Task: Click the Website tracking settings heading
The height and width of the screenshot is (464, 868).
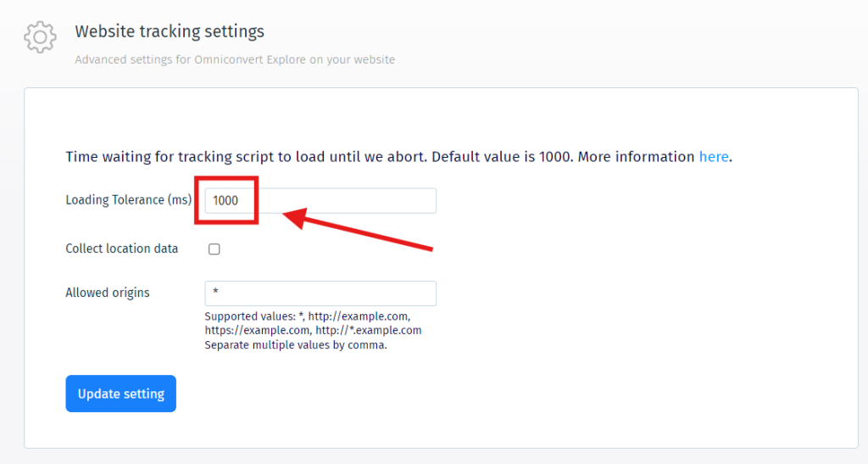Action: tap(170, 31)
